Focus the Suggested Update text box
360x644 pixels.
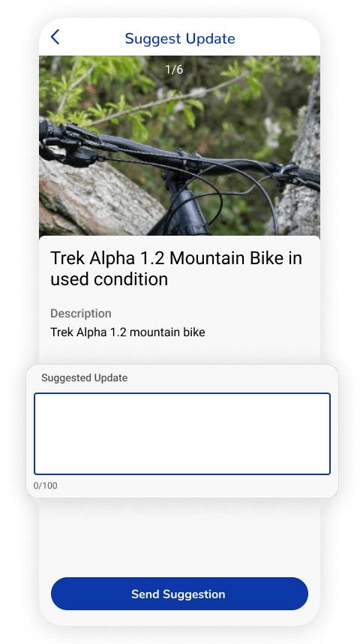pos(181,434)
